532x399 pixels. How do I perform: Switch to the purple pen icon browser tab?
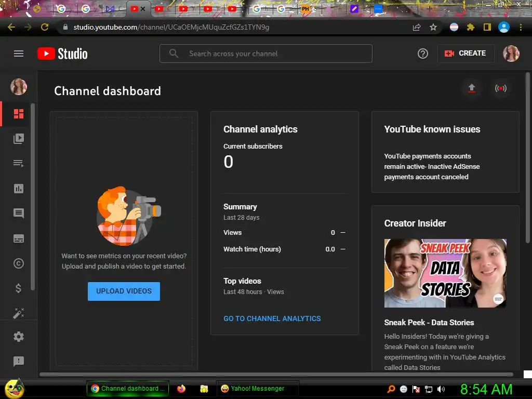[354, 9]
